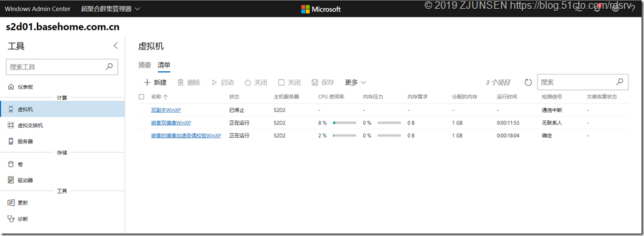Sort by the 主机服务器 column header
This screenshot has height=236, width=644.
click(286, 97)
